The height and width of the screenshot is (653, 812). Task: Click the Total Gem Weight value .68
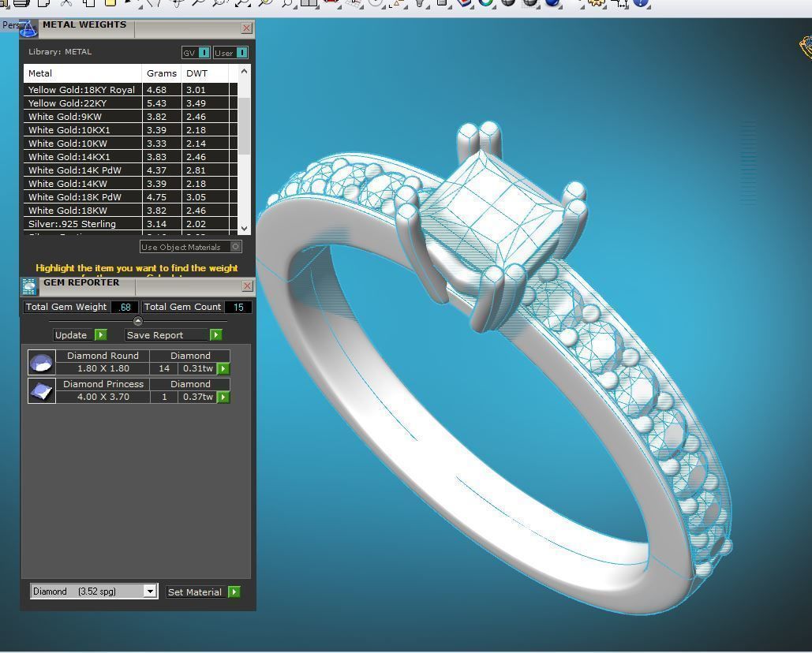[125, 307]
